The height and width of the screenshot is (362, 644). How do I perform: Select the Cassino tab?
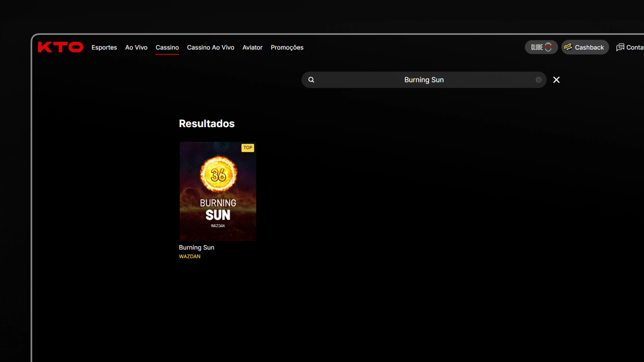click(x=167, y=48)
